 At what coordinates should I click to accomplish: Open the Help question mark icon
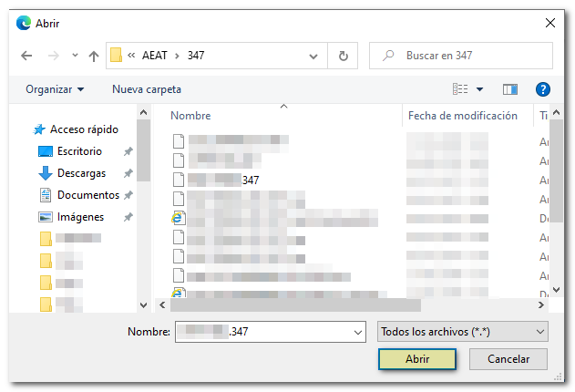coord(543,89)
